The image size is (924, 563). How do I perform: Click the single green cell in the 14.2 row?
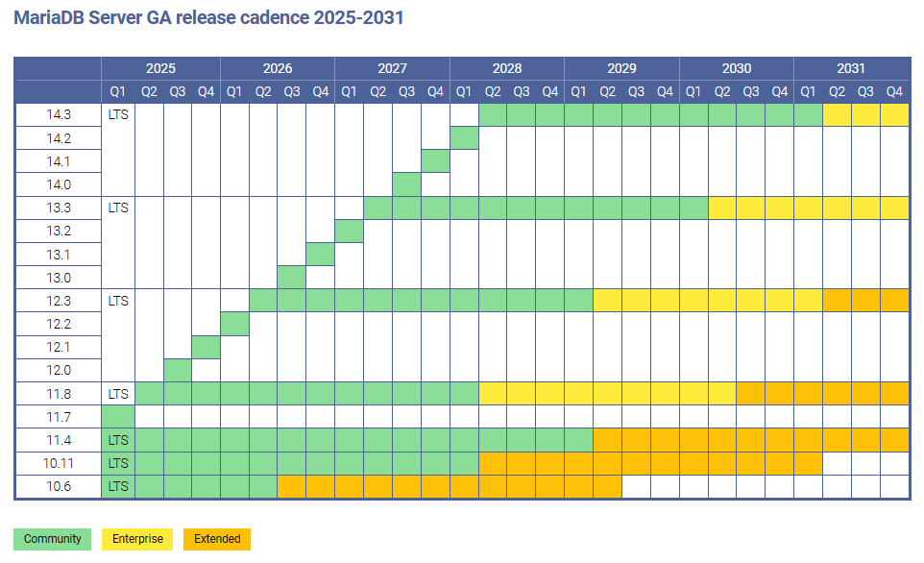(x=464, y=138)
